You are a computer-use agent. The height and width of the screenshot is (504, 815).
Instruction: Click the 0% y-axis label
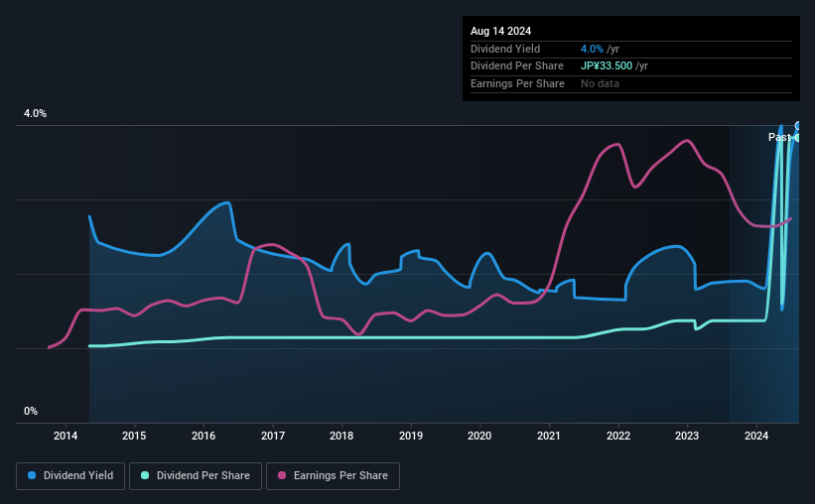click(31, 411)
